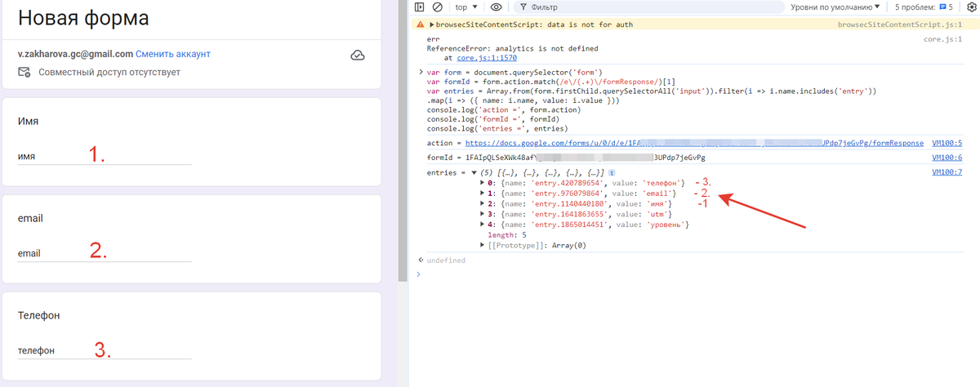This screenshot has height=387, width=980.
Task: Clear the console with the ban icon
Action: [438, 7]
